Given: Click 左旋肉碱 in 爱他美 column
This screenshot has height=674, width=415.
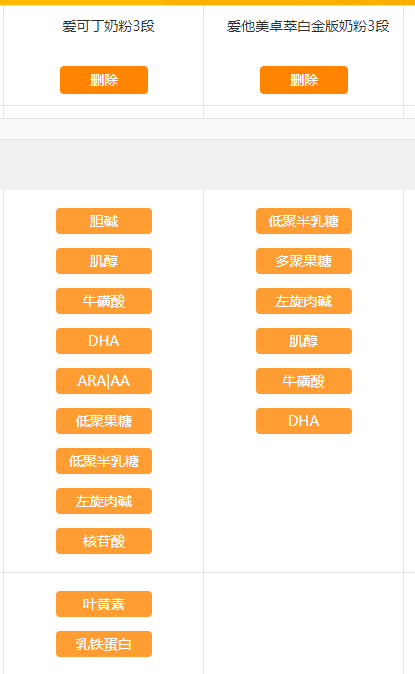Looking at the screenshot, I should (x=304, y=301).
